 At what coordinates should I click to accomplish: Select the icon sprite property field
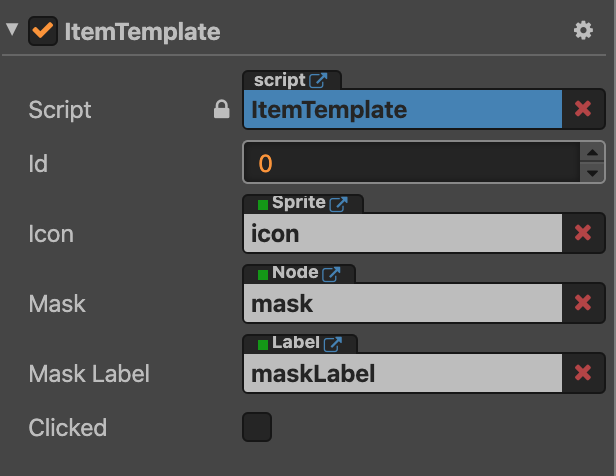pos(402,233)
